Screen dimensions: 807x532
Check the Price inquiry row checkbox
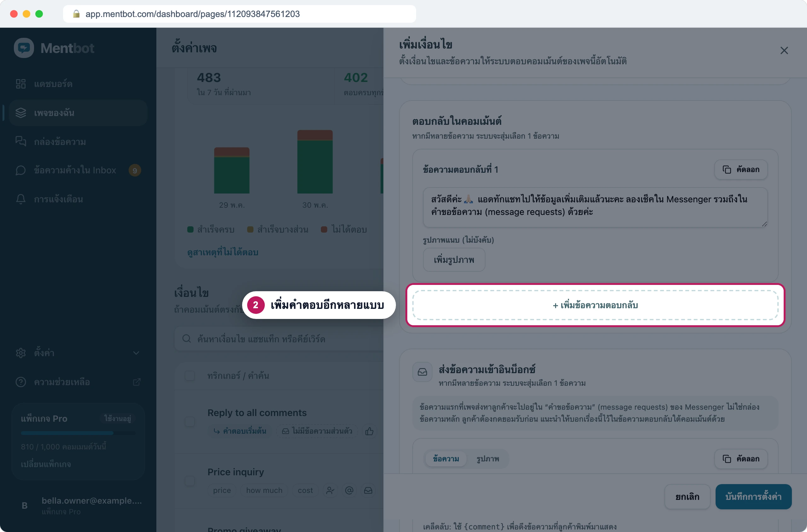point(190,481)
